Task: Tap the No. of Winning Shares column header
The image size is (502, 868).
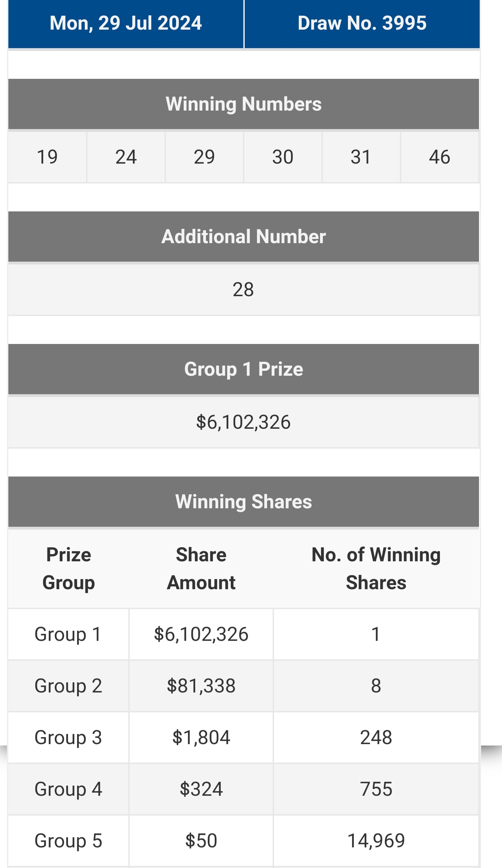Action: 376,569
